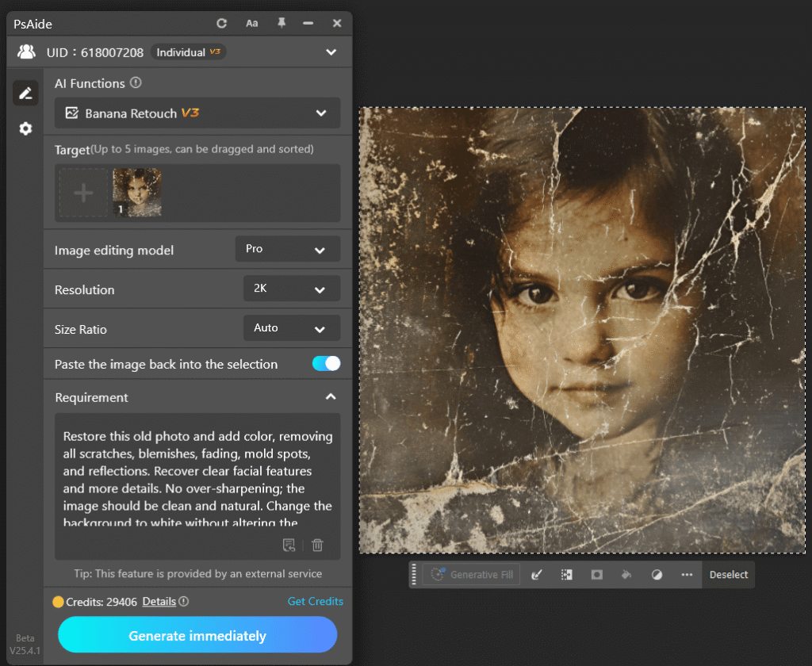Pin the PsAide panel with the pin icon
The width and height of the screenshot is (812, 666).
pyautogui.click(x=281, y=23)
